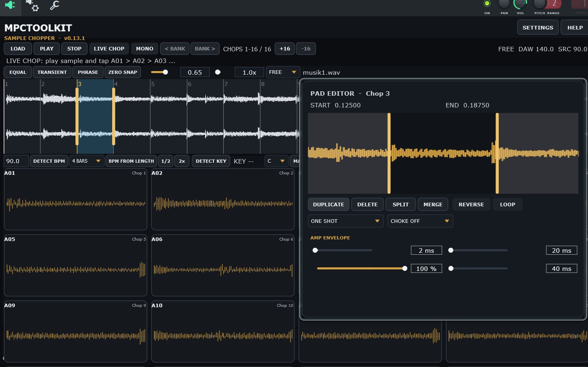Enable ZERO SNAP option
Screen dimensions: 588x367
click(123, 72)
